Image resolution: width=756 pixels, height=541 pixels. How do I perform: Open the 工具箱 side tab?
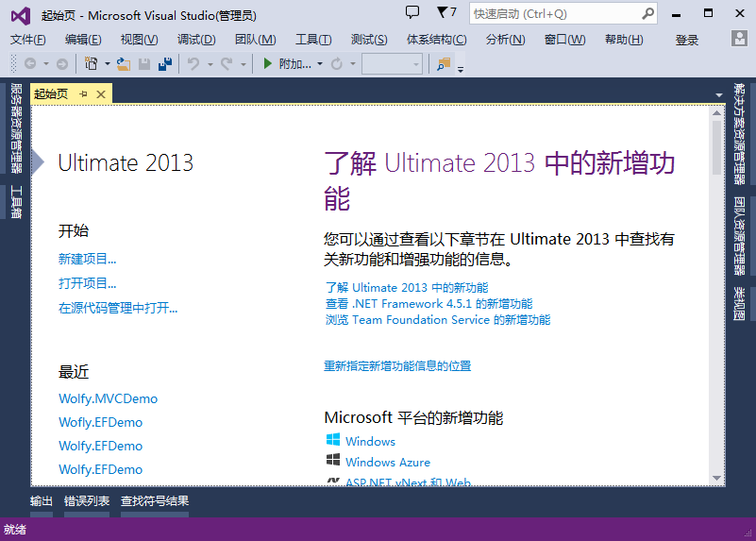(x=16, y=202)
